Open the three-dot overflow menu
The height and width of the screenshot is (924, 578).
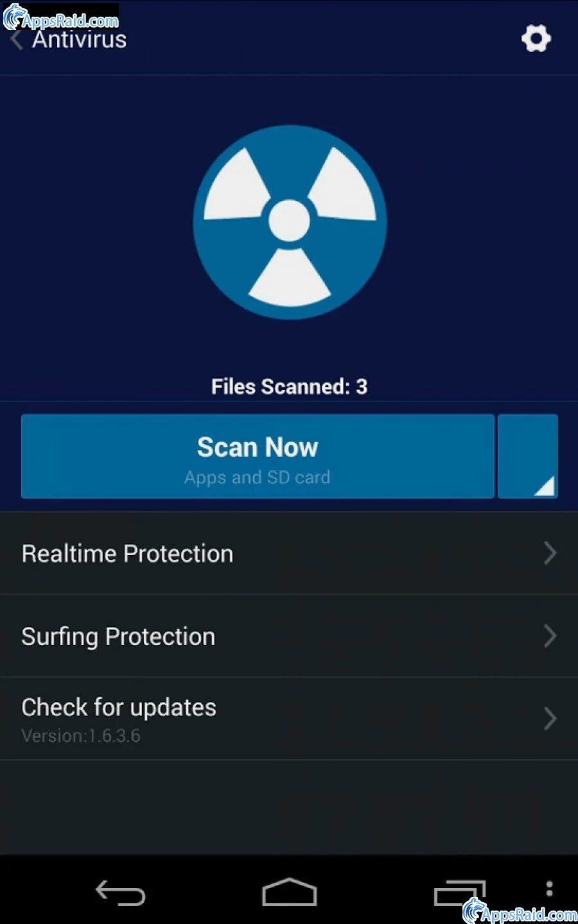click(549, 889)
